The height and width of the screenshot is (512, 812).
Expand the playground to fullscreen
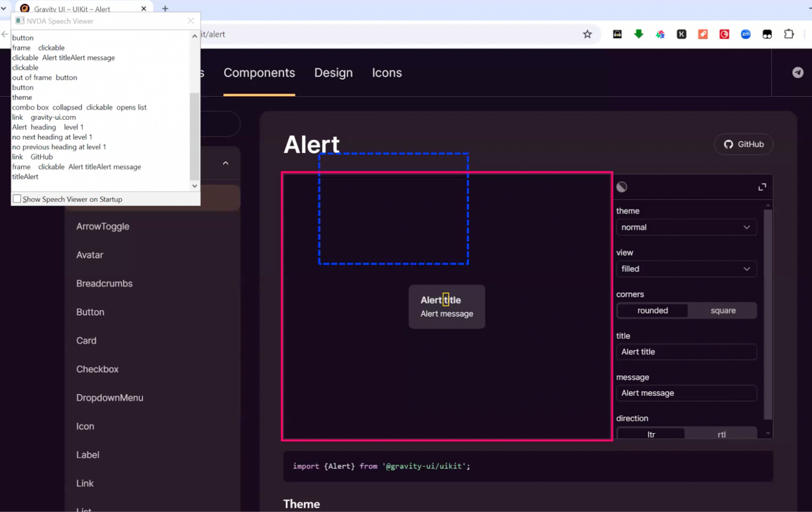[x=762, y=186]
